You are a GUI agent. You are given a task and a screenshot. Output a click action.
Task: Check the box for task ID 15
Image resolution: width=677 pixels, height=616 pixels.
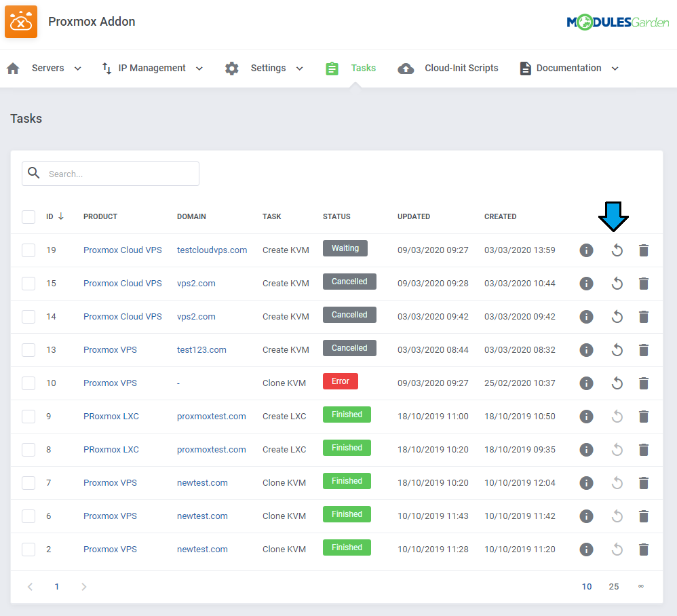(x=28, y=284)
